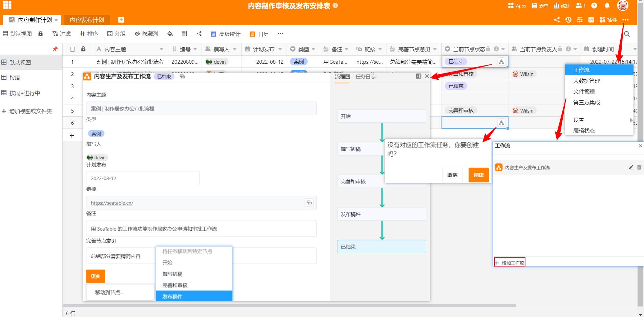Open Apps from the header bar
The image size is (644, 317).
coord(517,6)
